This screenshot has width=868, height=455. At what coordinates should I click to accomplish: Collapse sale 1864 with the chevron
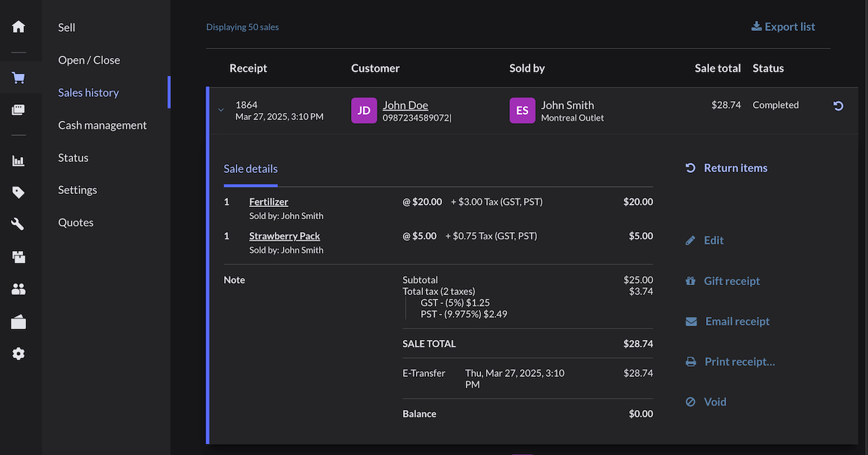pyautogui.click(x=221, y=111)
